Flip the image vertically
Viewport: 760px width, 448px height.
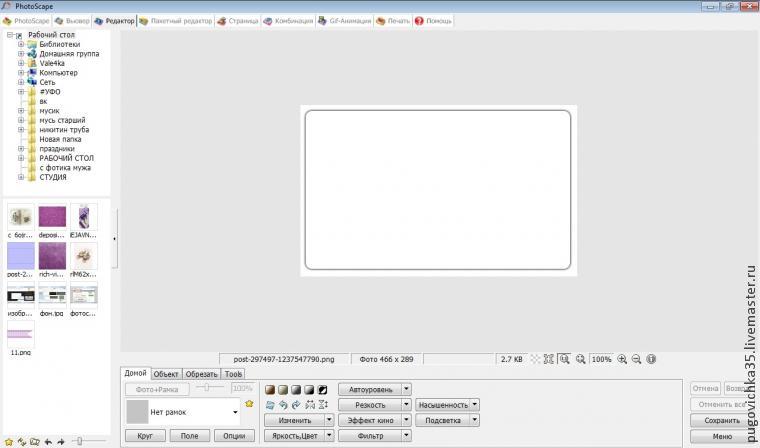323,404
